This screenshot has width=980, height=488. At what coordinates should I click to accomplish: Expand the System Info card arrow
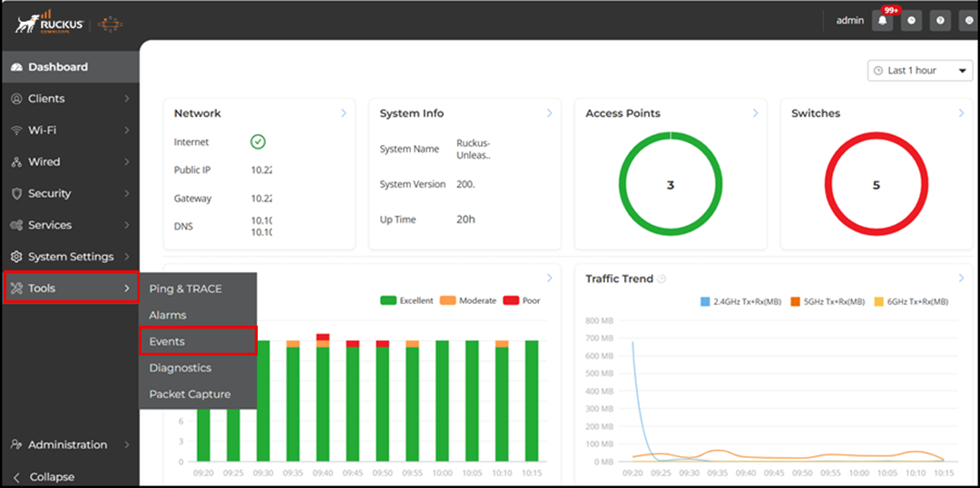click(549, 113)
